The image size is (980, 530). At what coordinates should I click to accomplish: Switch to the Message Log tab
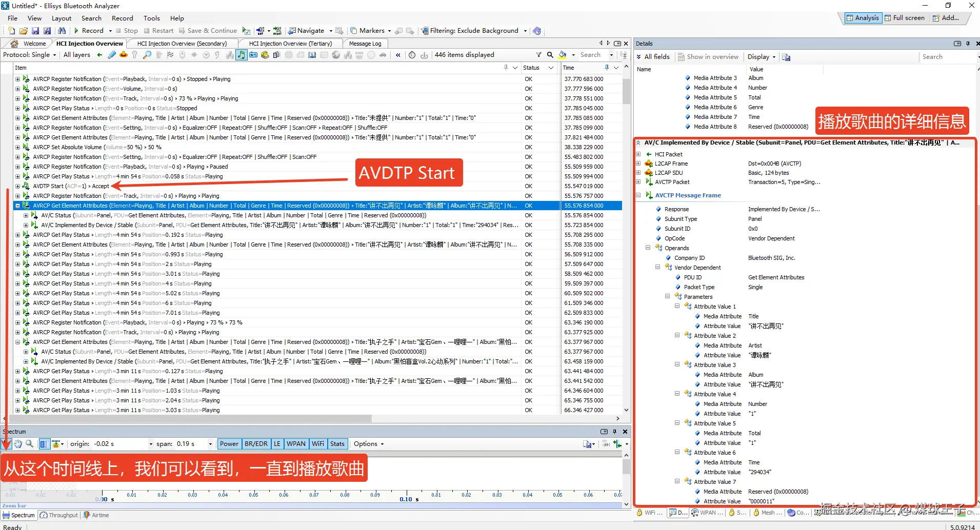[x=365, y=44]
